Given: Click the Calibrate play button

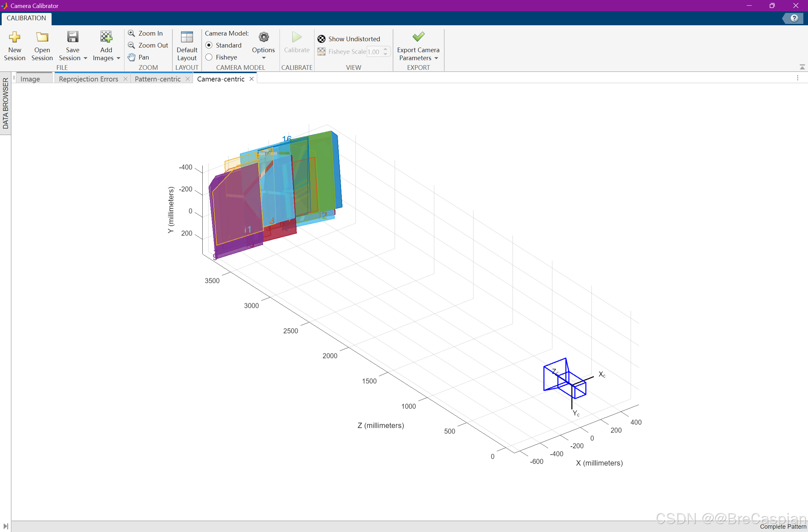Looking at the screenshot, I should click(297, 37).
